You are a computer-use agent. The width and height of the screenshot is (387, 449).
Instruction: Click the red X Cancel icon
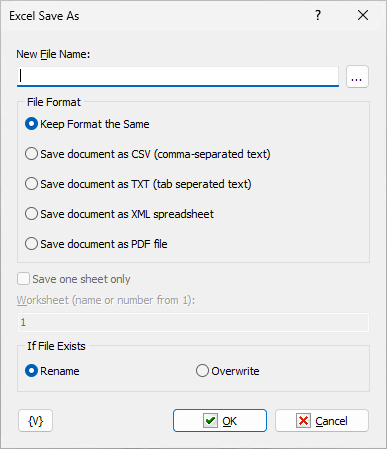[x=303, y=421]
